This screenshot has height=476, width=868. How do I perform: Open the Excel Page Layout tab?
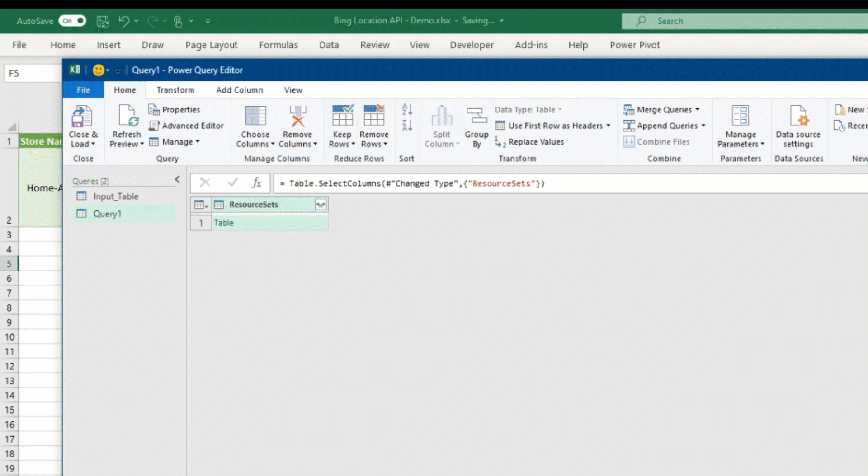(211, 45)
